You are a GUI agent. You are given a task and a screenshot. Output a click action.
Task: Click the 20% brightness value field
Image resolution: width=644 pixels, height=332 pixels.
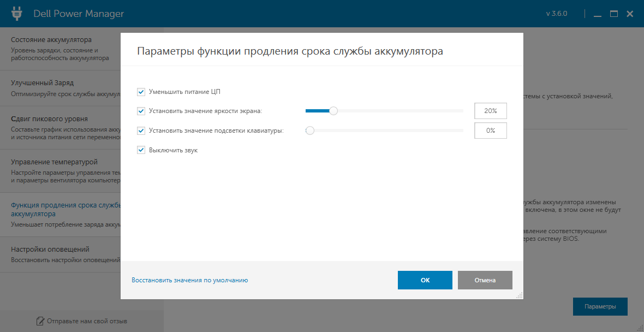click(x=491, y=111)
